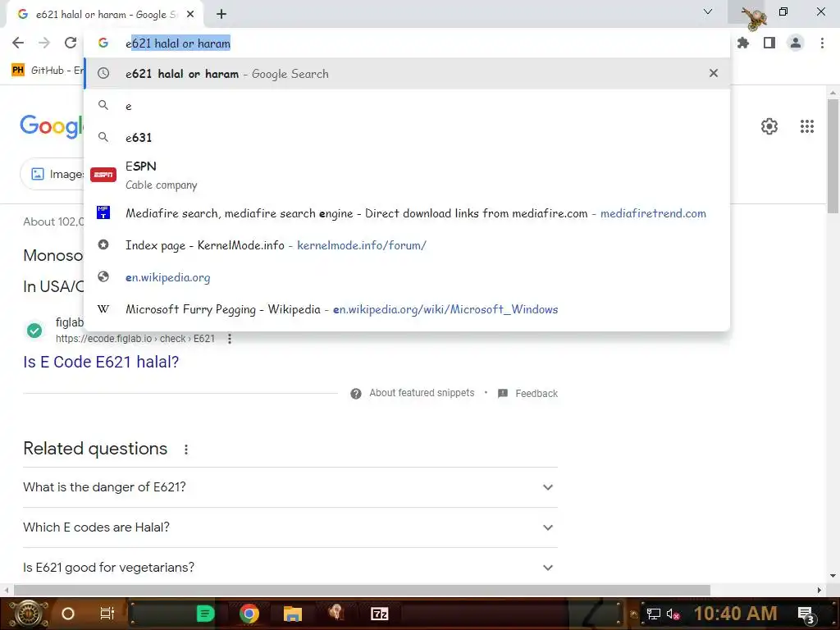Click the horizontal scrollbar thumb

point(362,591)
